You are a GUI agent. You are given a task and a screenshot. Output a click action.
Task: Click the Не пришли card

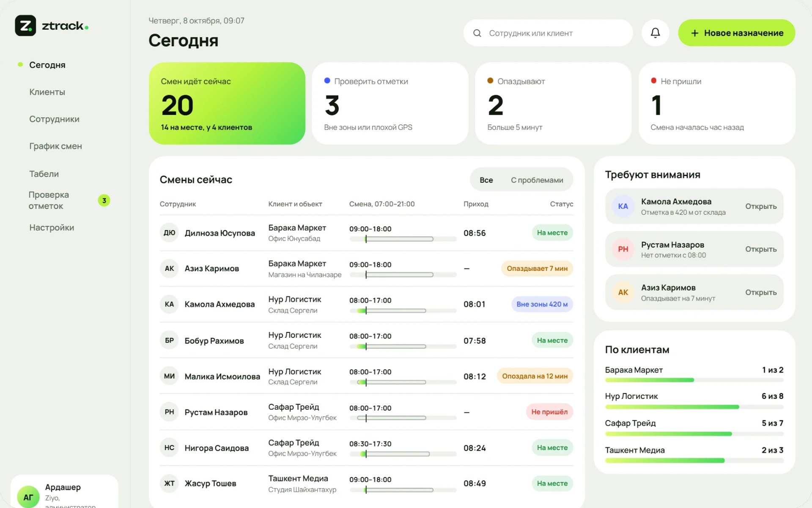point(717,103)
